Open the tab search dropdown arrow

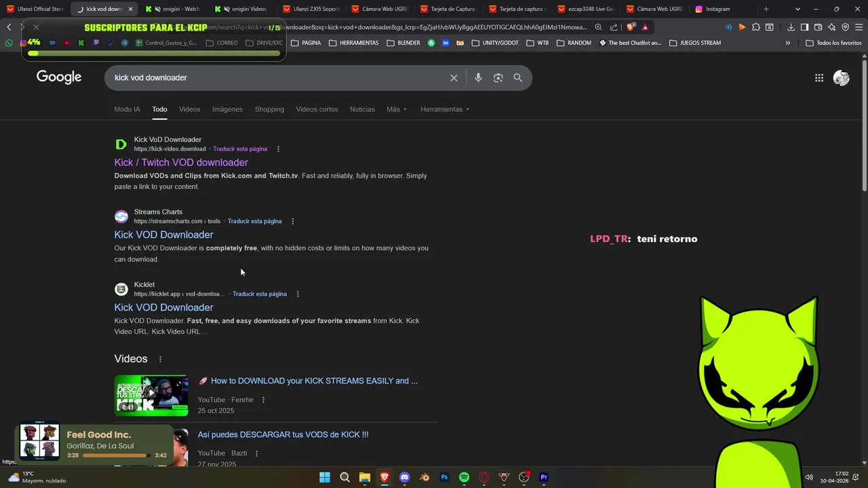coord(797,9)
